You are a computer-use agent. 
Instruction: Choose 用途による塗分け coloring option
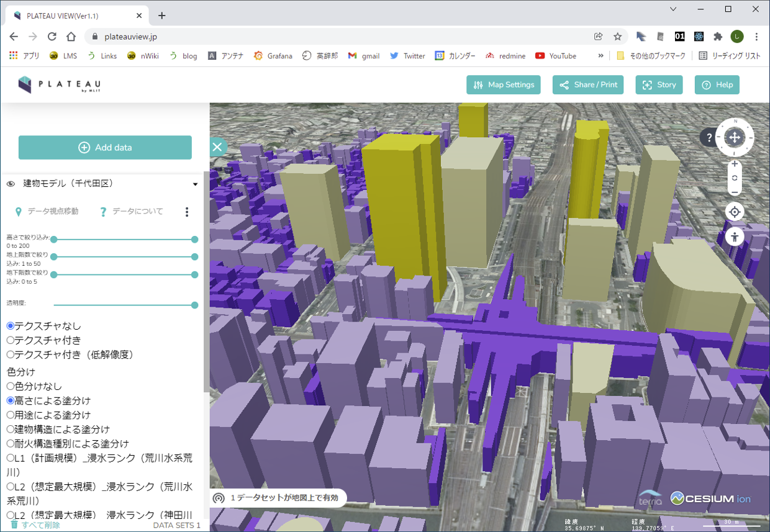pos(11,415)
